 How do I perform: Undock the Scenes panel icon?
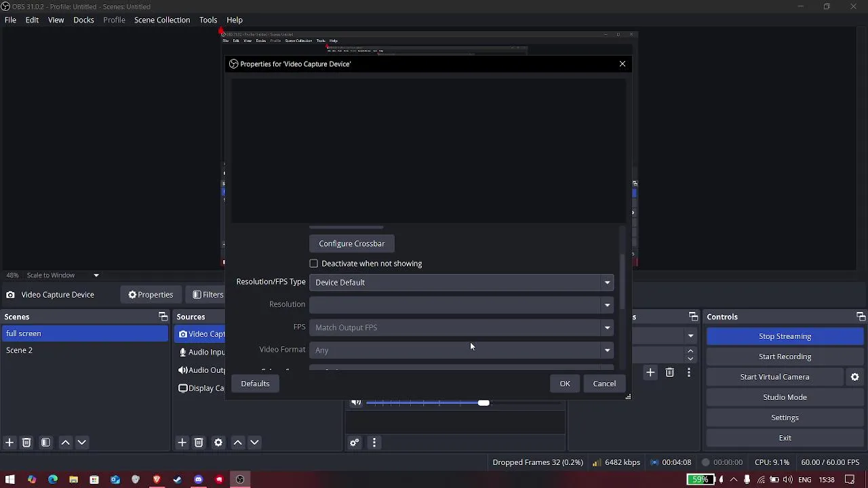click(x=163, y=317)
